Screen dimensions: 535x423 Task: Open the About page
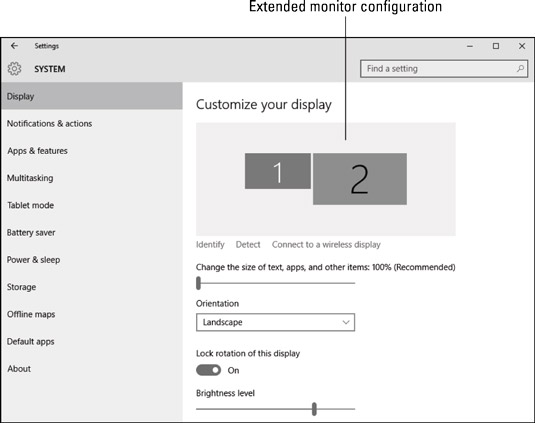(91, 369)
